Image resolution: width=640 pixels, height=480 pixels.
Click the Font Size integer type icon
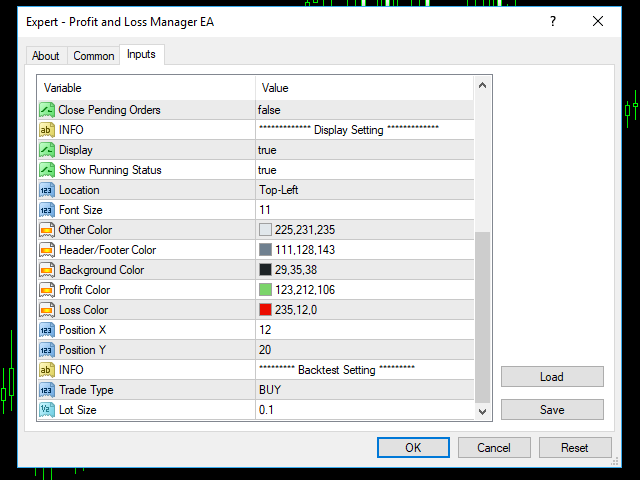pos(47,210)
